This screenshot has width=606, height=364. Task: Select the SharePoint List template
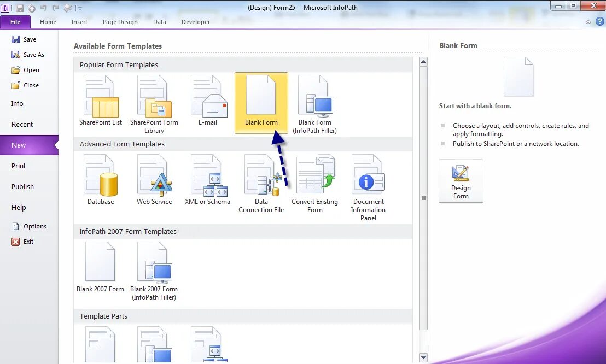(101, 101)
